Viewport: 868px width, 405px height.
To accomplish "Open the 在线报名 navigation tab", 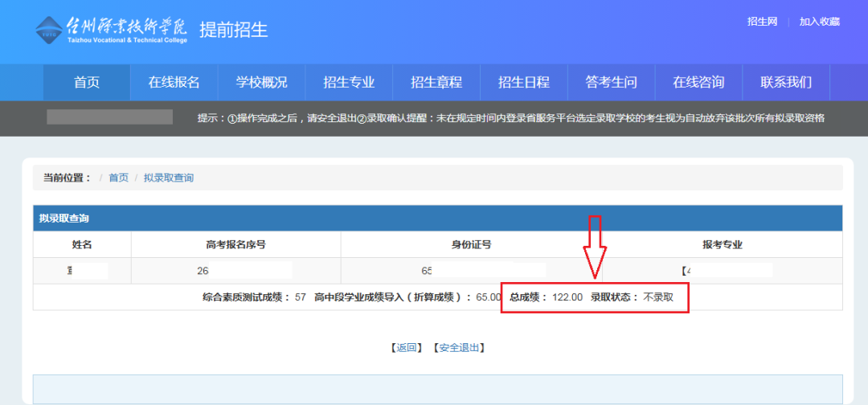I will (x=174, y=83).
